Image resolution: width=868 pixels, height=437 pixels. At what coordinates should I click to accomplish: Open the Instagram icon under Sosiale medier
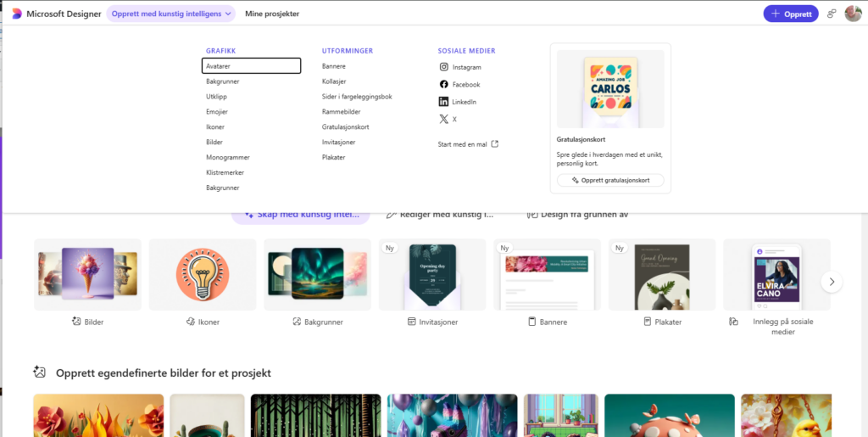443,67
